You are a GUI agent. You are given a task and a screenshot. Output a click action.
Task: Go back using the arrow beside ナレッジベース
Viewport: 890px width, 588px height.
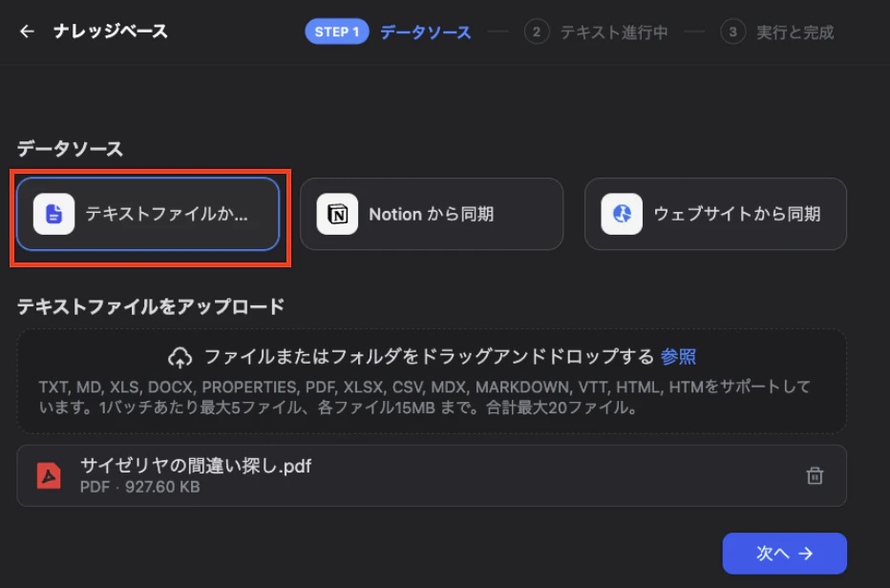pos(27,31)
